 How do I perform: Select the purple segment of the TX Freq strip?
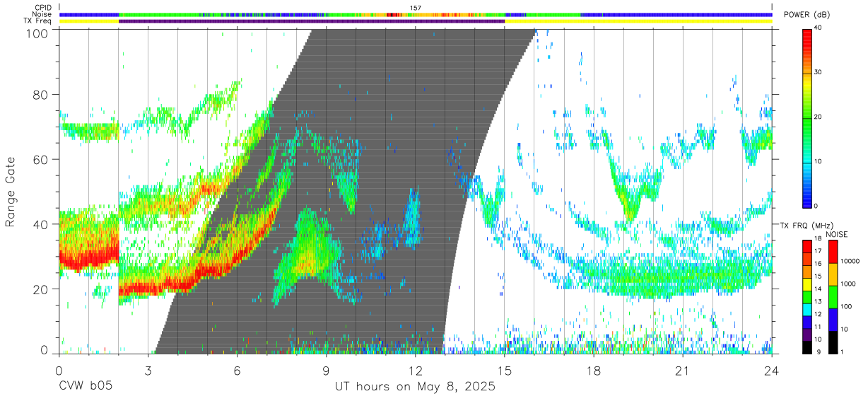pos(312,21)
